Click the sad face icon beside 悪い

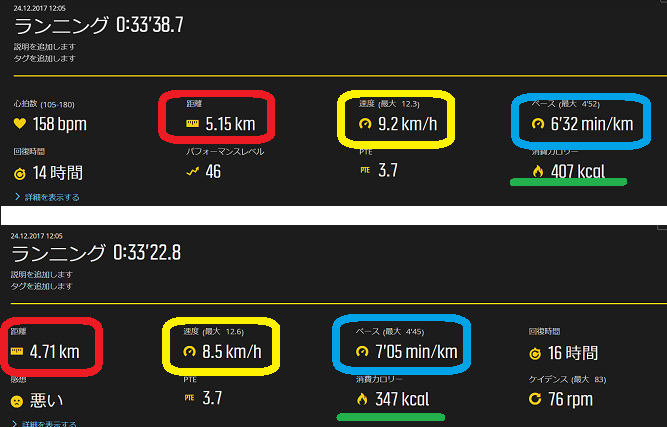click(17, 401)
